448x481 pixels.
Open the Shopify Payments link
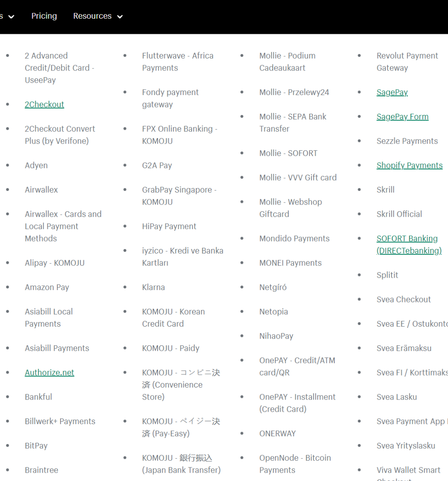[409, 166]
